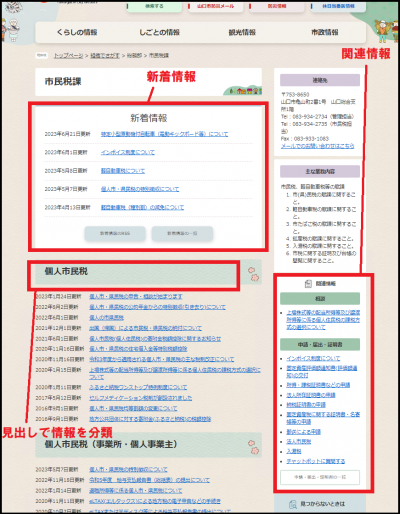Click the green search button at top
Viewport: 400px width, 514px height.
pyautogui.click(x=154, y=7)
